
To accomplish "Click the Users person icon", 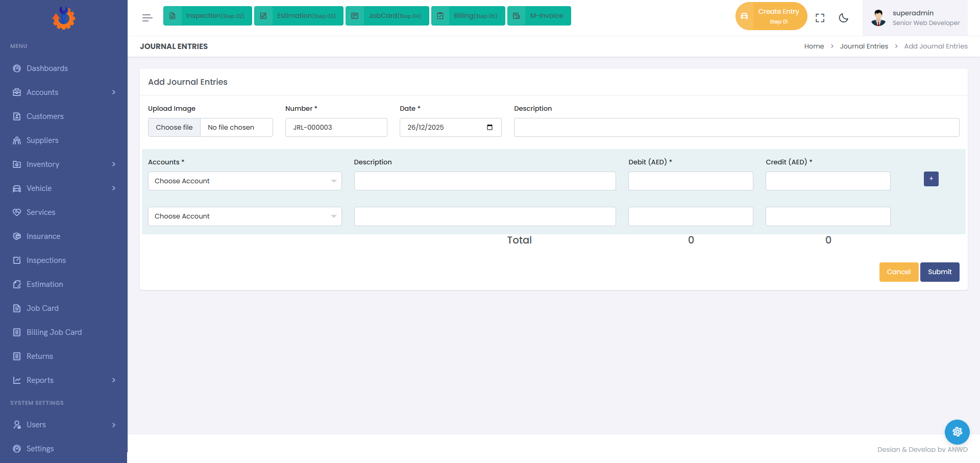I will (x=17, y=425).
